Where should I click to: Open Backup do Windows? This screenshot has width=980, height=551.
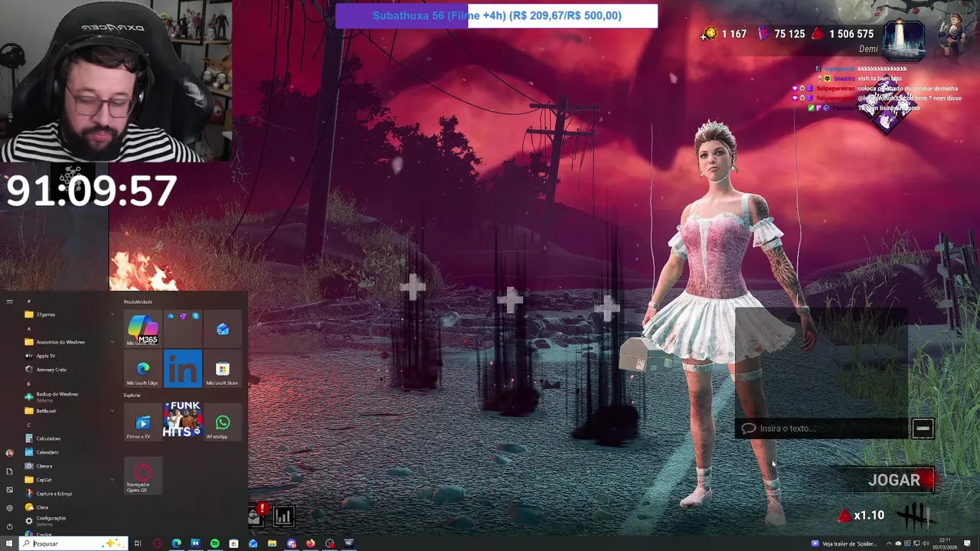coord(69,396)
